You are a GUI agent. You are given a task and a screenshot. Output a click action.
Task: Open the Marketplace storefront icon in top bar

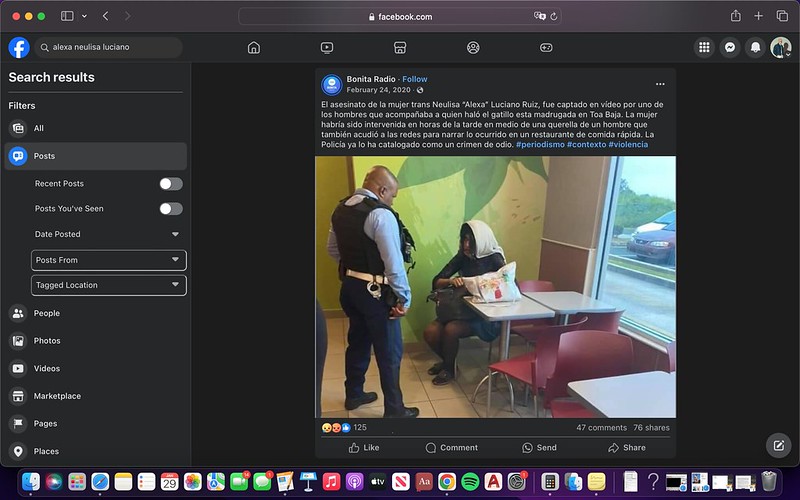[400, 47]
